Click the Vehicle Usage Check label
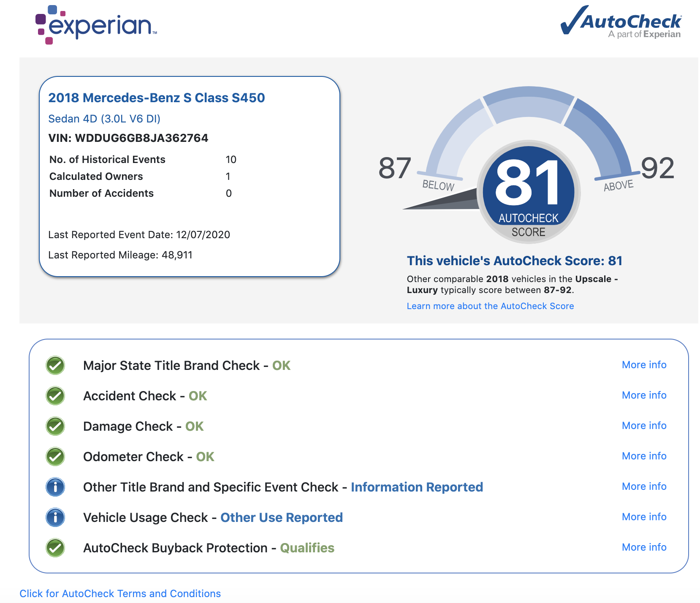This screenshot has width=700, height=603. [146, 518]
